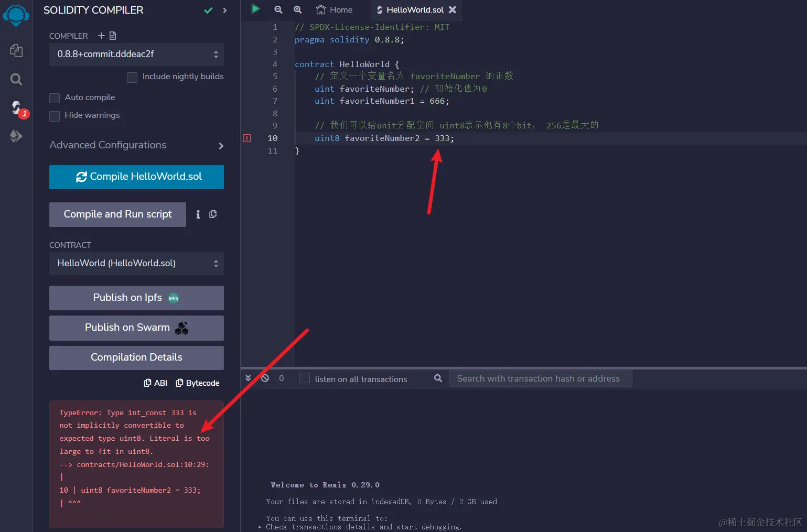Image resolution: width=807 pixels, height=532 pixels.
Task: Click Publish on Swarm button
Action: [136, 328]
